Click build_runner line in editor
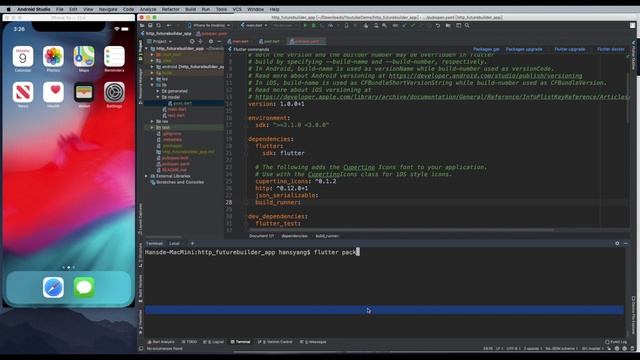The height and width of the screenshot is (360, 640). click(278, 202)
